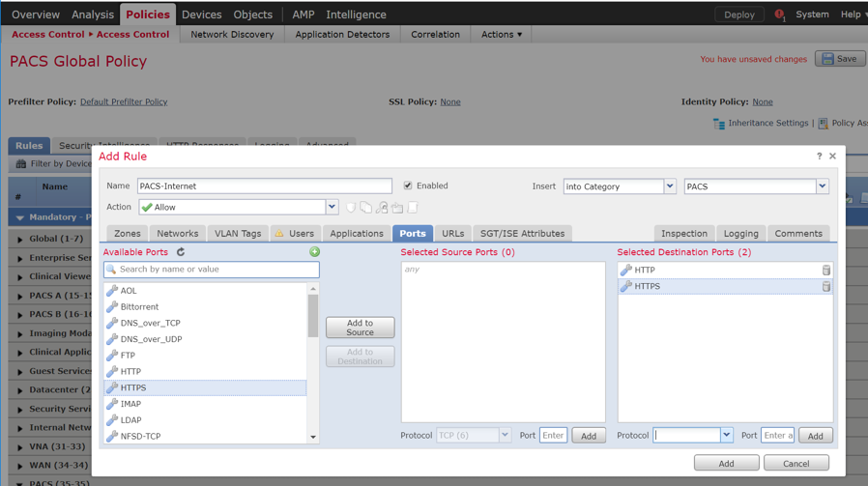Image resolution: width=868 pixels, height=486 pixels.
Task: Open the destination Protocol dropdown
Action: [726, 436]
